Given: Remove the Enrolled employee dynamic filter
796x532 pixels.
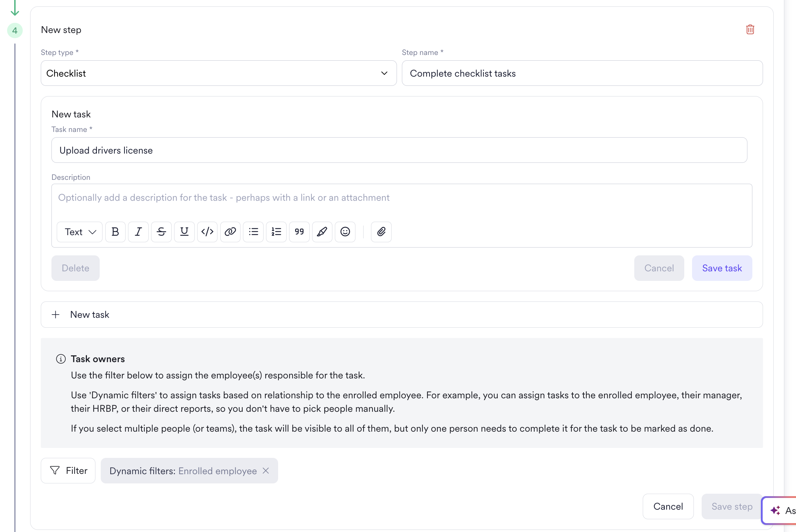Looking at the screenshot, I should (x=266, y=471).
